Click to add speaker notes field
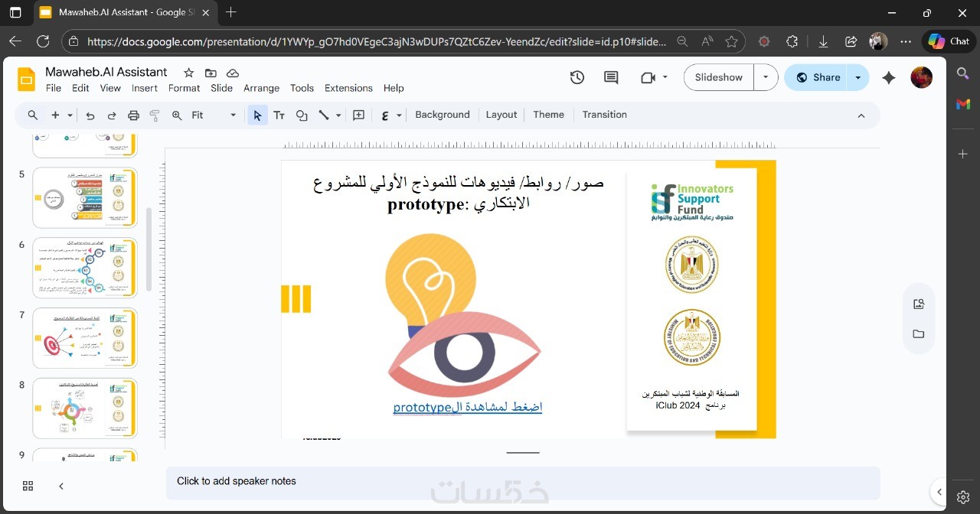 [x=523, y=482]
